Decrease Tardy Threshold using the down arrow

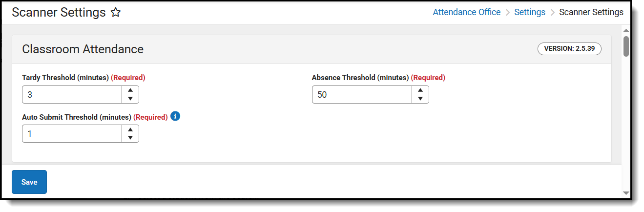click(130, 99)
